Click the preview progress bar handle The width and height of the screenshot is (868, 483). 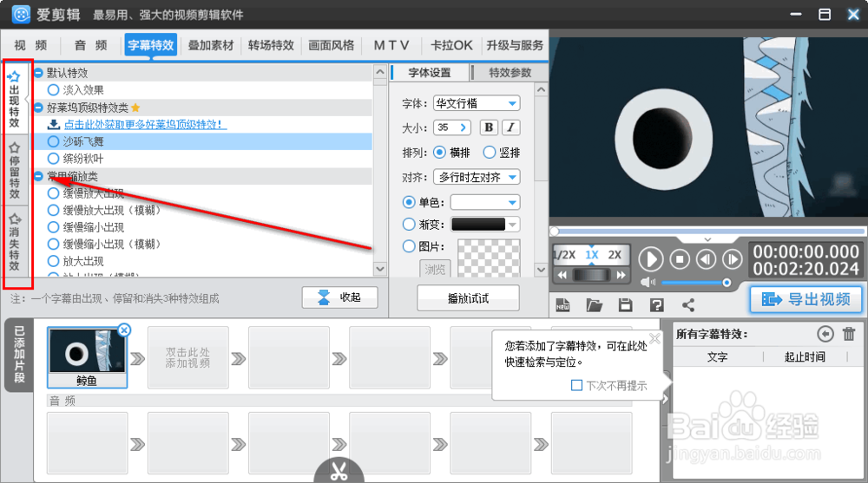coord(555,232)
